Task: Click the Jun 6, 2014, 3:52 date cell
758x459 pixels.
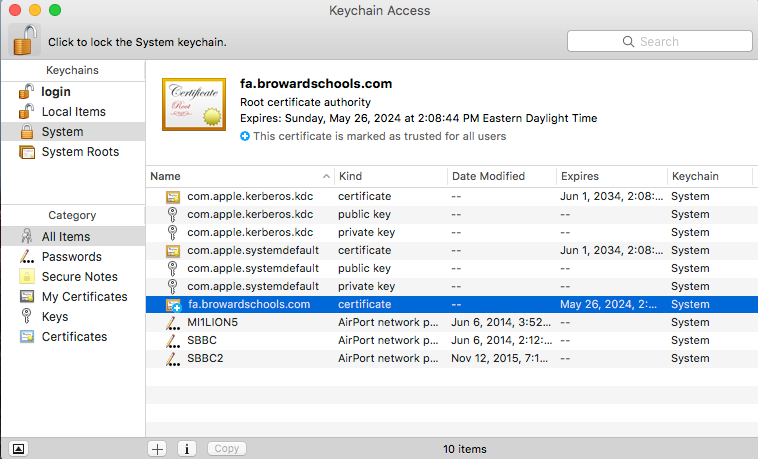Action: pos(500,322)
